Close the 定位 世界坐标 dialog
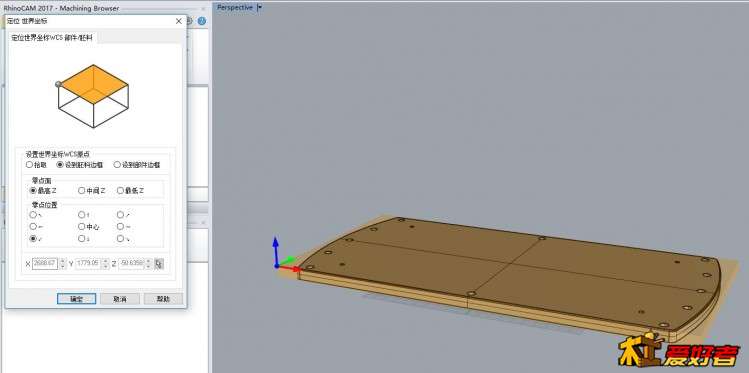The height and width of the screenshot is (373, 749). tap(179, 21)
